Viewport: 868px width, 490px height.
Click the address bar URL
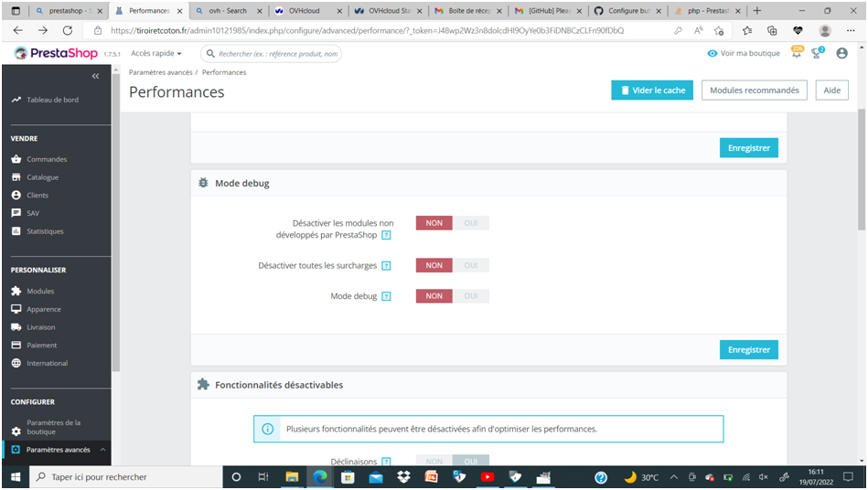tap(367, 30)
